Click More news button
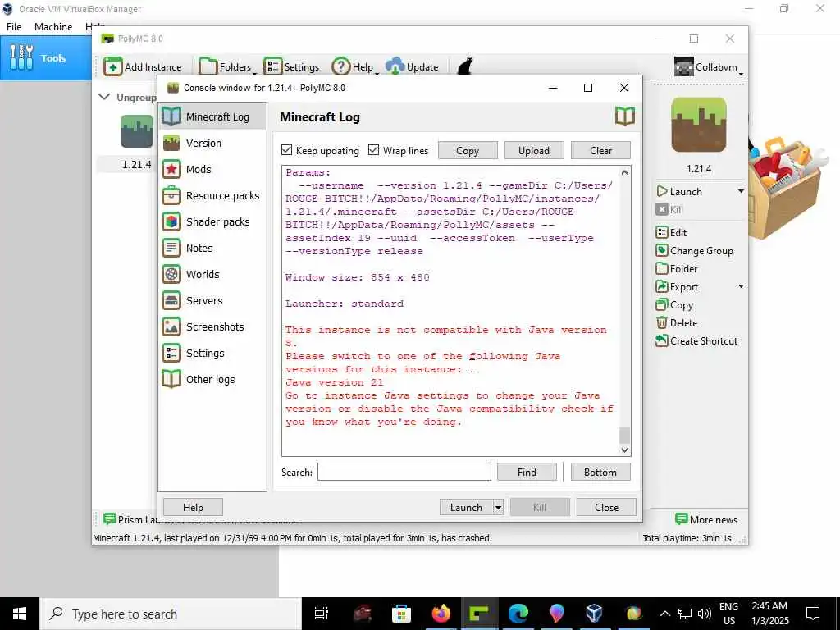 (x=706, y=519)
